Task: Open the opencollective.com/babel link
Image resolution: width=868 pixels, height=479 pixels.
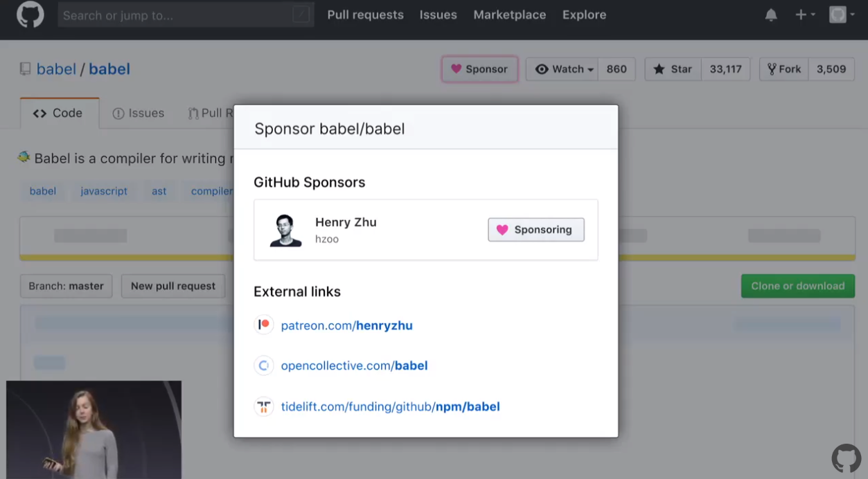Action: [354, 365]
